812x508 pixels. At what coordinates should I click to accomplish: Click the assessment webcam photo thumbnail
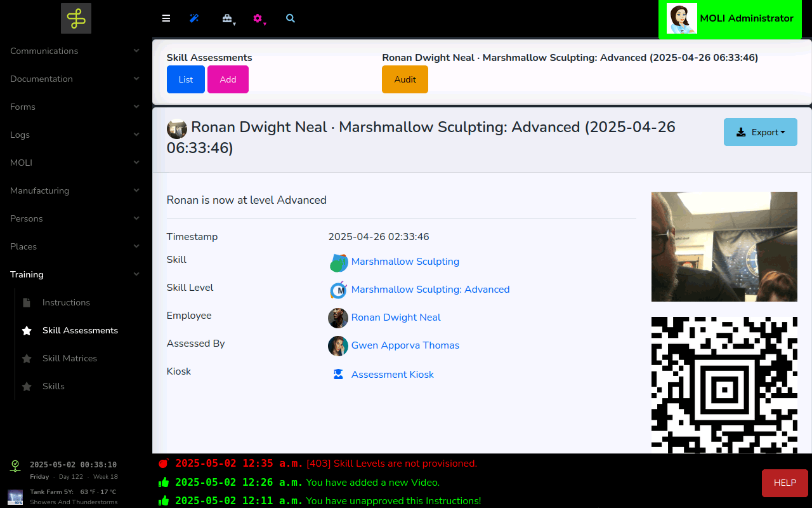point(724,246)
